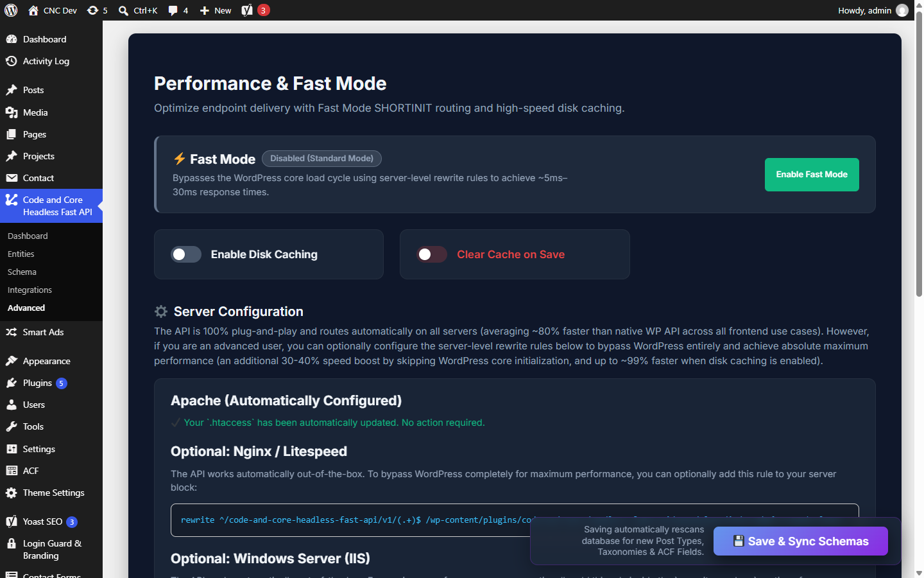Click the WordPress logo icon
Viewport: 924px width, 578px height.
(11, 10)
